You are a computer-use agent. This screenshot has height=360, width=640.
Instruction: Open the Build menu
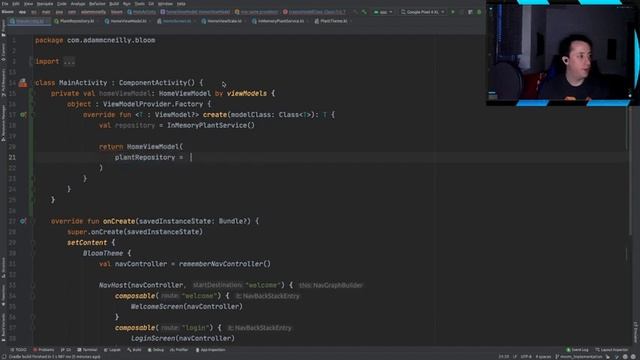(114, 4)
